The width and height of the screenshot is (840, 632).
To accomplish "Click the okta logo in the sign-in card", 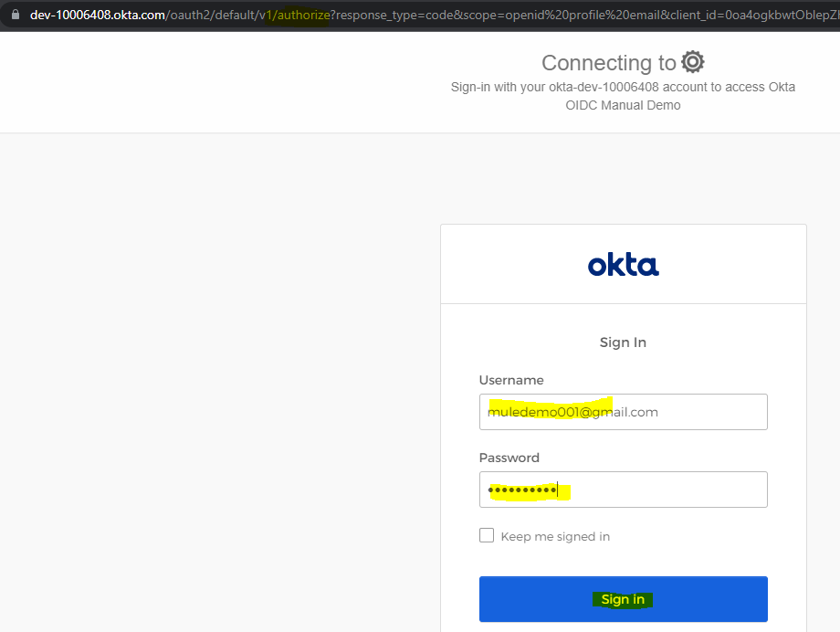I will point(624,266).
